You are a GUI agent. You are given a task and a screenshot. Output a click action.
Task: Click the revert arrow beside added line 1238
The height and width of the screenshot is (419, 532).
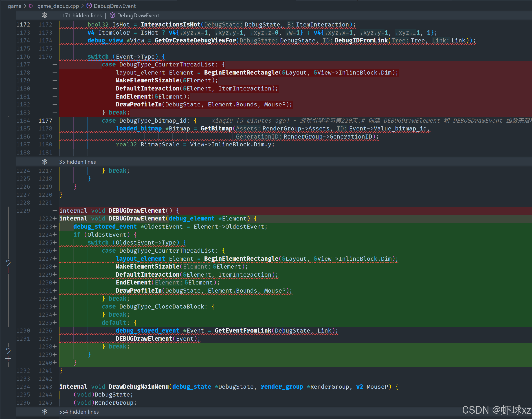click(8, 351)
